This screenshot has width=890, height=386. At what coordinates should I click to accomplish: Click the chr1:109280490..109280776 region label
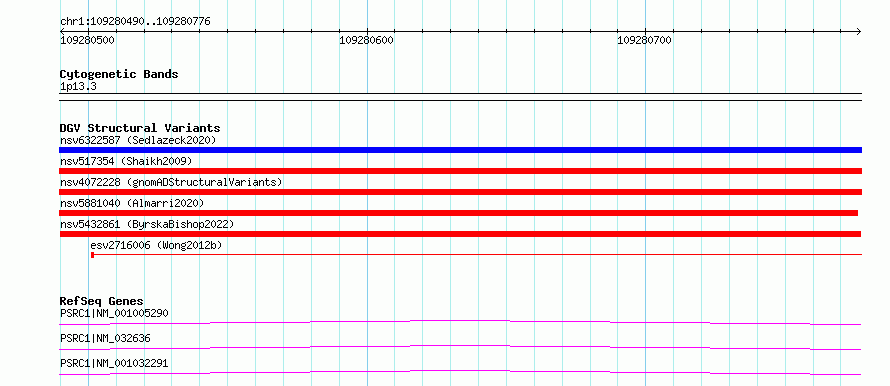[x=135, y=22]
